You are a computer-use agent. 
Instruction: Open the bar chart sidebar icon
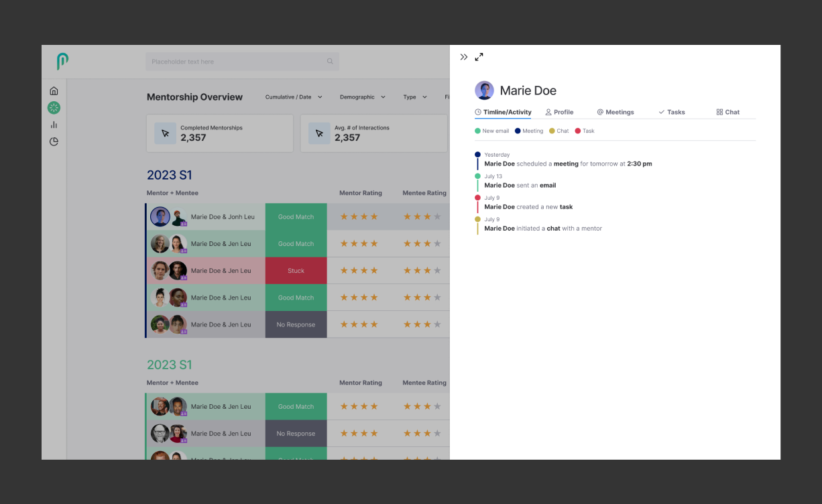(54, 125)
